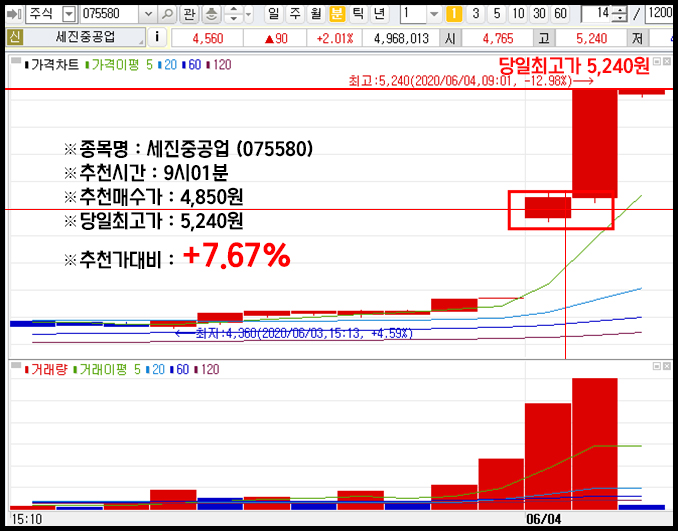Select the 년 yearly chart period
This screenshot has height=531, width=678.
(379, 14)
